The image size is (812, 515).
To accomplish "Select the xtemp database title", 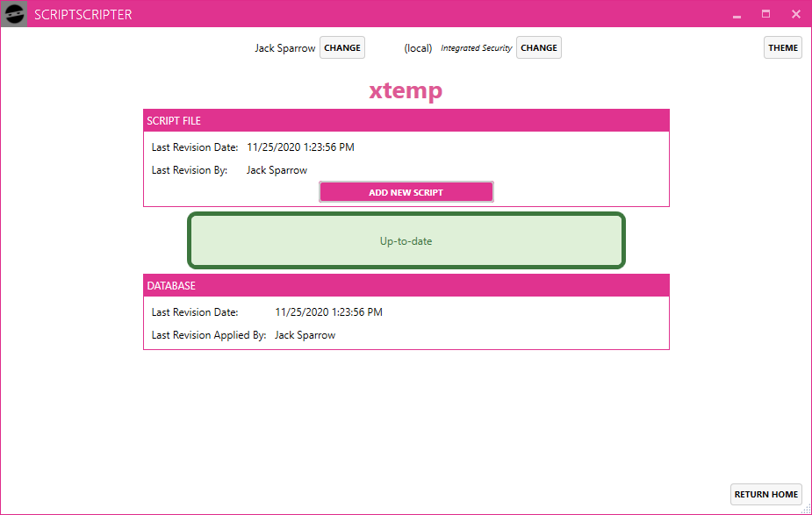I will pyautogui.click(x=406, y=90).
